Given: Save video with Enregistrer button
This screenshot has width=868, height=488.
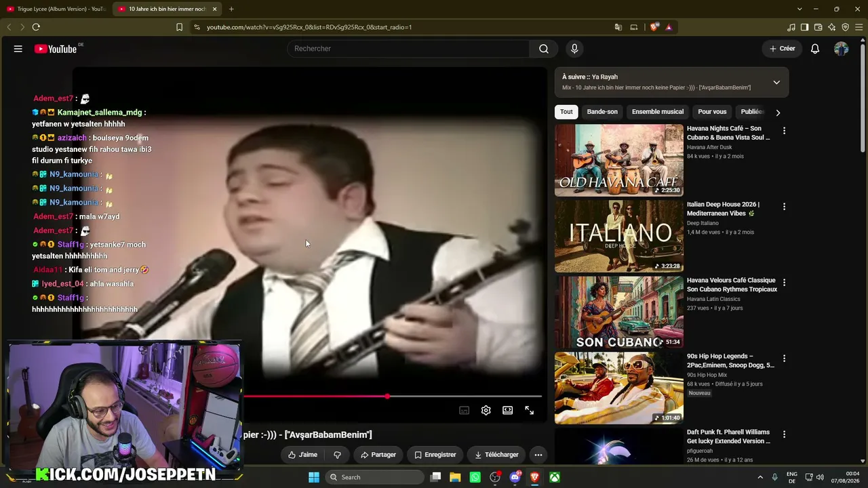Looking at the screenshot, I should pos(435,455).
